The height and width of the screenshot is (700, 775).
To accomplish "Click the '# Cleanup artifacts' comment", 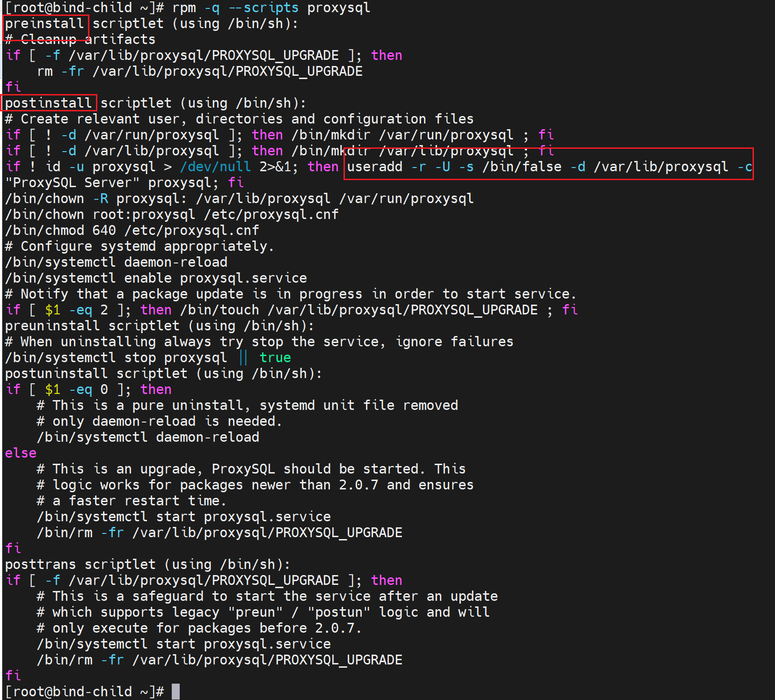I will click(80, 40).
